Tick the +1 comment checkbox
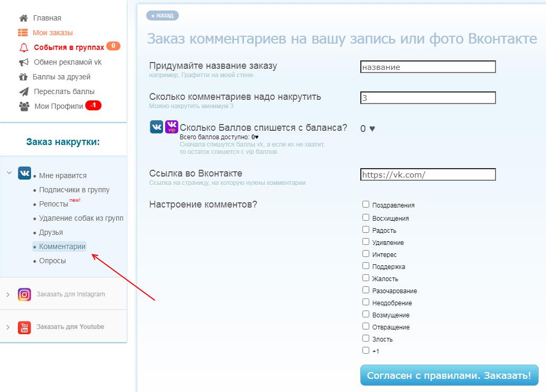The height and width of the screenshot is (392, 546). (366, 350)
